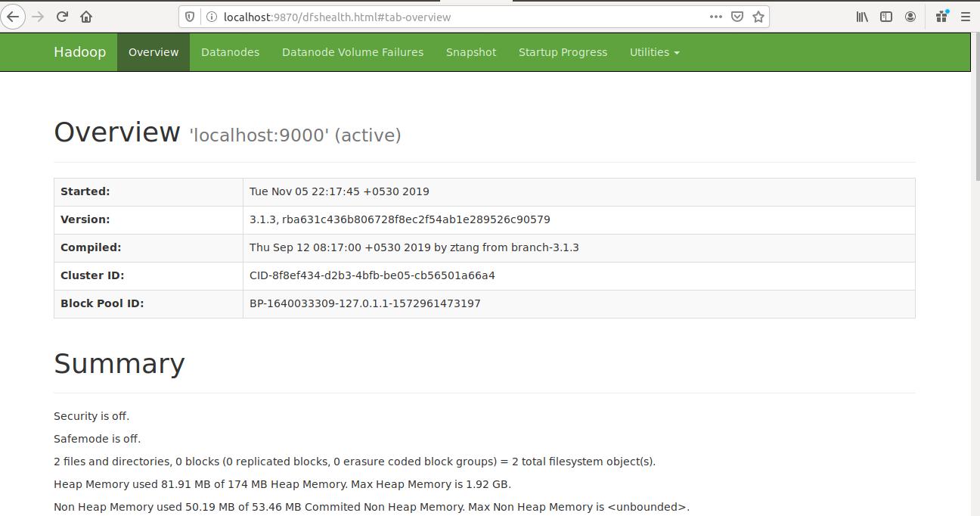This screenshot has width=980, height=516.
Task: Reload the page with refresh icon
Action: click(63, 17)
